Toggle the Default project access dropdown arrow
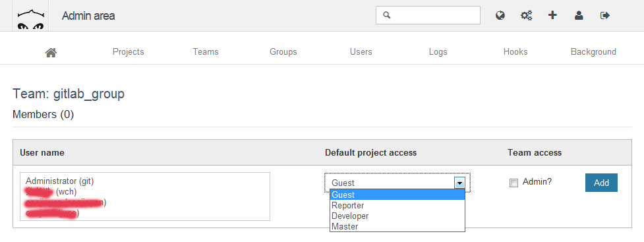This screenshot has height=242, width=644. coord(459,183)
